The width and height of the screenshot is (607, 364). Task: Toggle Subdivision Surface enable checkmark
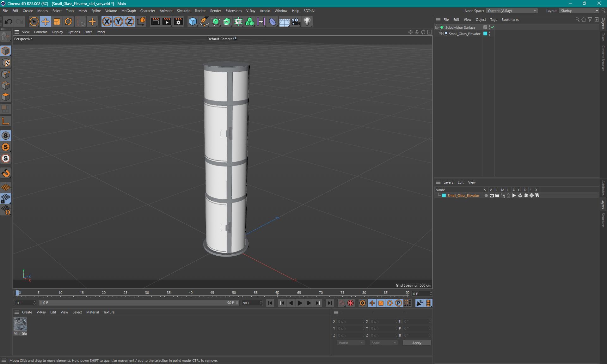coord(493,27)
